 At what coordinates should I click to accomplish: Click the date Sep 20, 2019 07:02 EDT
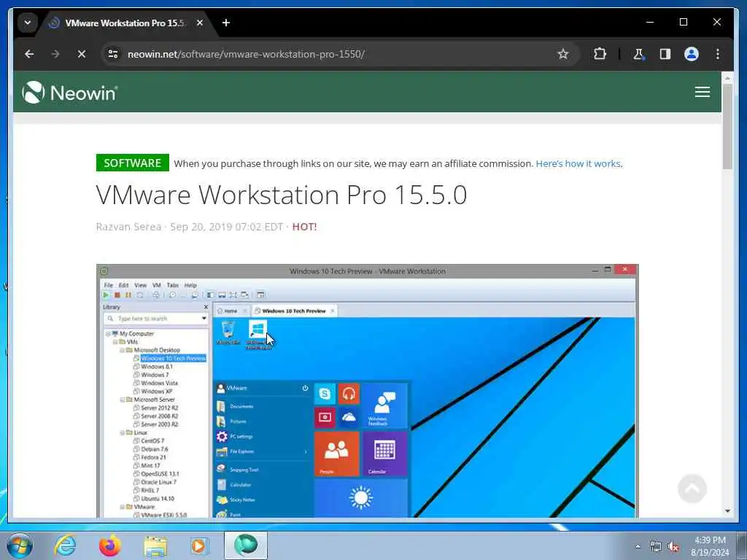226,227
